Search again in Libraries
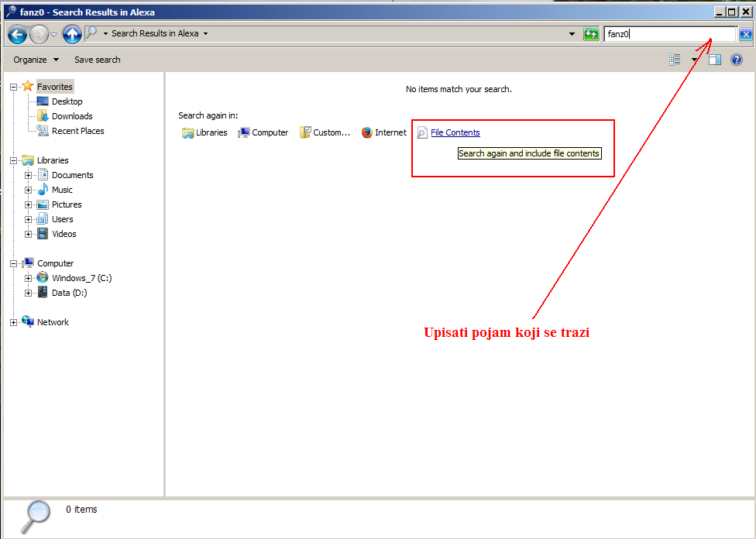756x539 pixels. pos(204,132)
